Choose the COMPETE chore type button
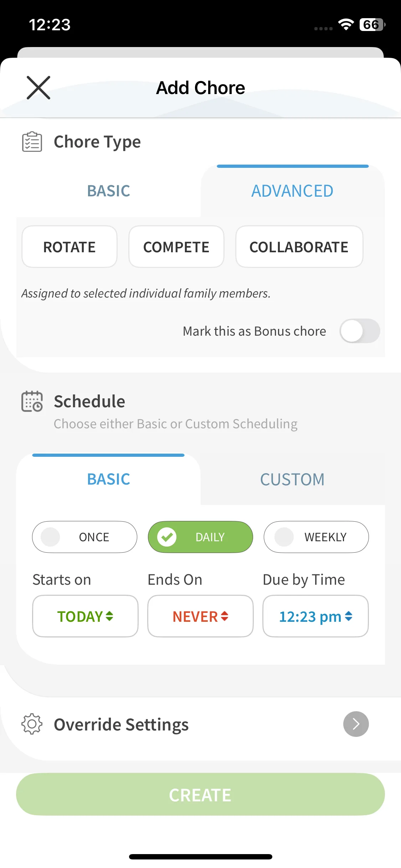401x868 pixels. (x=176, y=247)
